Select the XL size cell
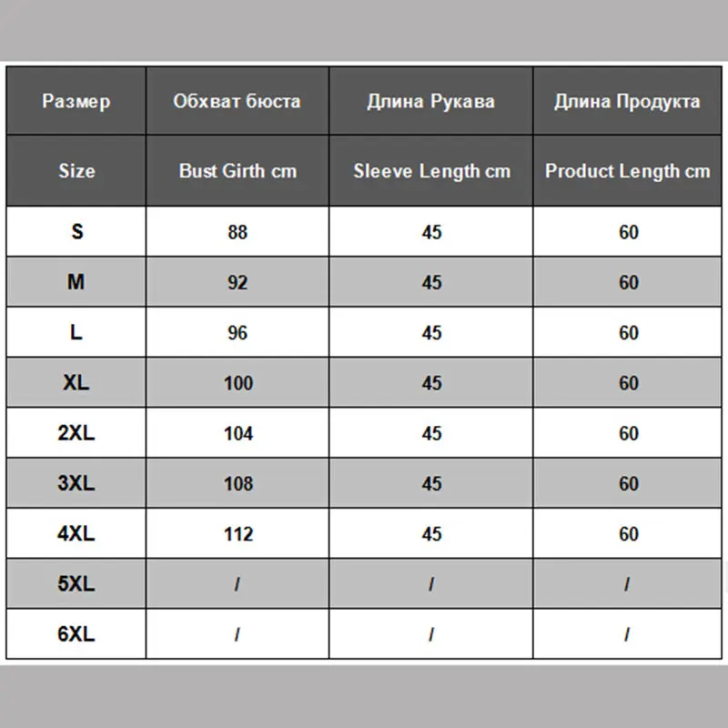Viewport: 728px width, 728px height. click(x=76, y=383)
